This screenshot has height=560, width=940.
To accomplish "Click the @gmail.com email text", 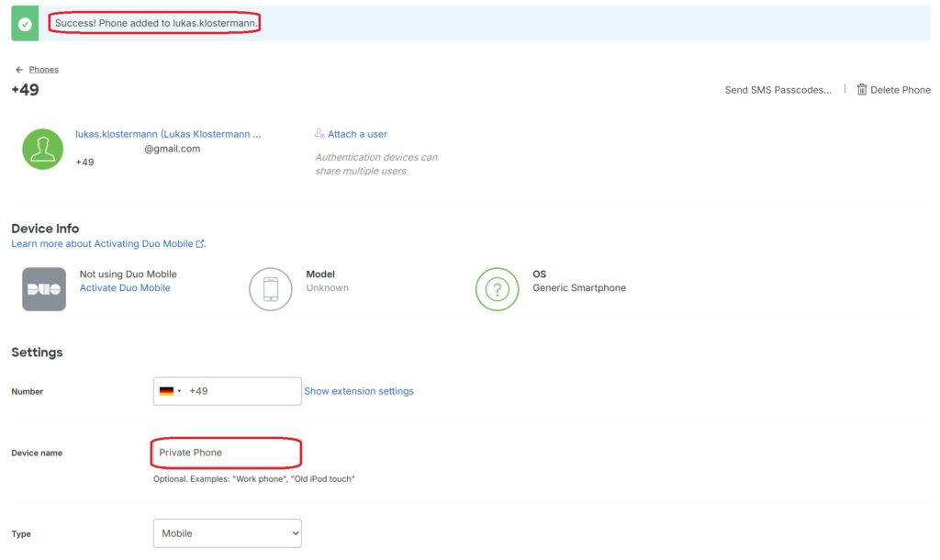I will tap(172, 149).
